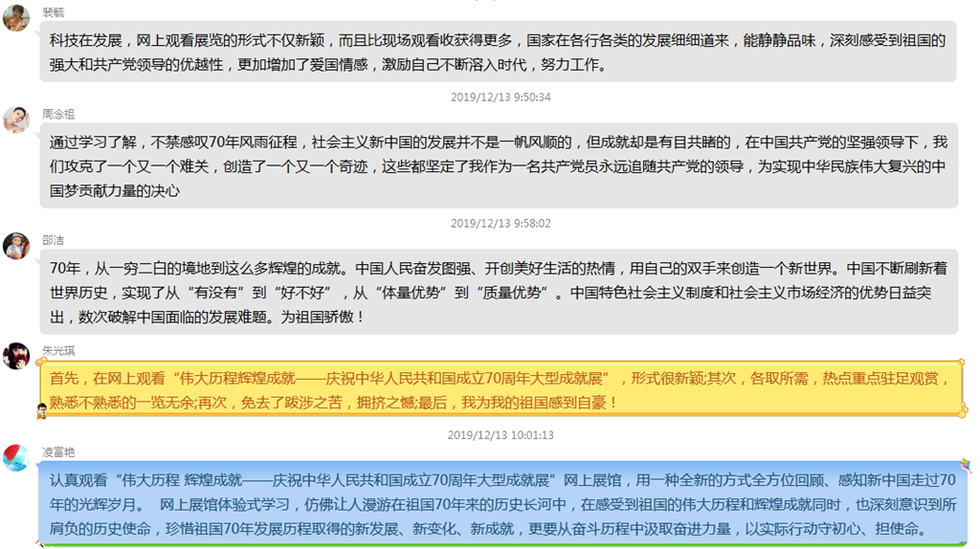Select the message starting 通过学习了解
980x549 pixels.
pos(499,165)
